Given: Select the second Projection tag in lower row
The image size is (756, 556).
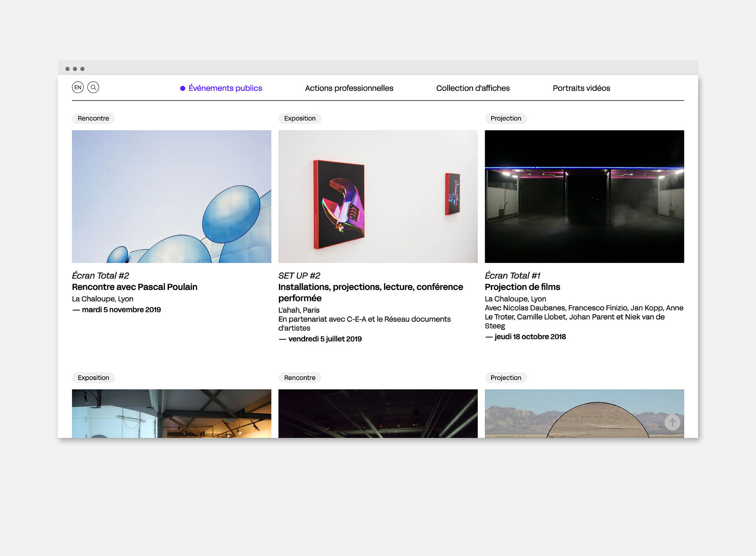Looking at the screenshot, I should coord(506,377).
